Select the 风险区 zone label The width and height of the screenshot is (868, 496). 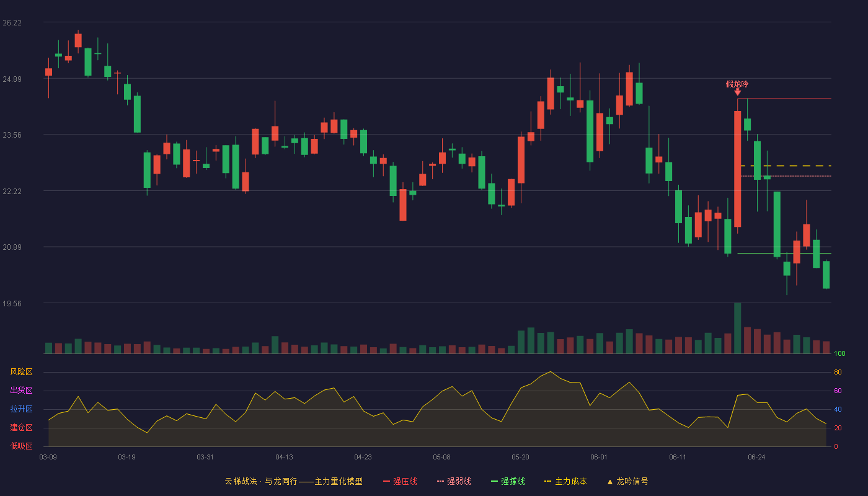pos(21,372)
